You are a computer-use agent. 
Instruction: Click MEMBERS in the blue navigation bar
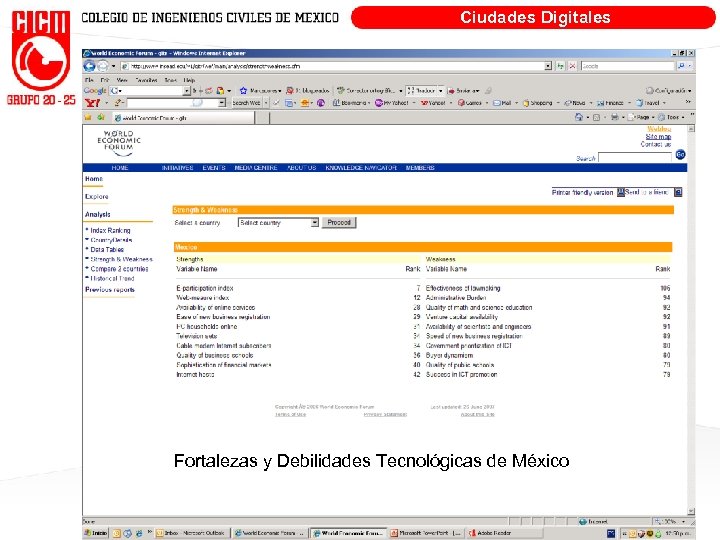click(420, 168)
